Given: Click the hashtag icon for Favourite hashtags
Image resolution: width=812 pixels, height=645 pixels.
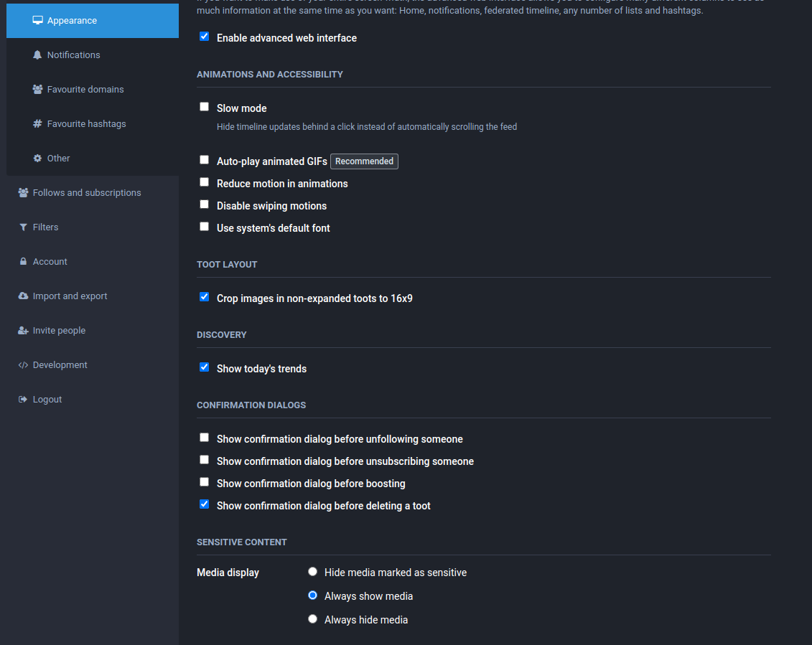Looking at the screenshot, I should pyautogui.click(x=37, y=124).
